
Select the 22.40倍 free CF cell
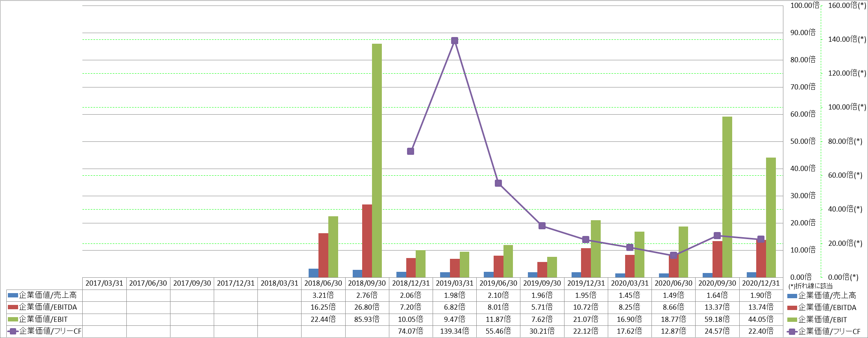761,331
